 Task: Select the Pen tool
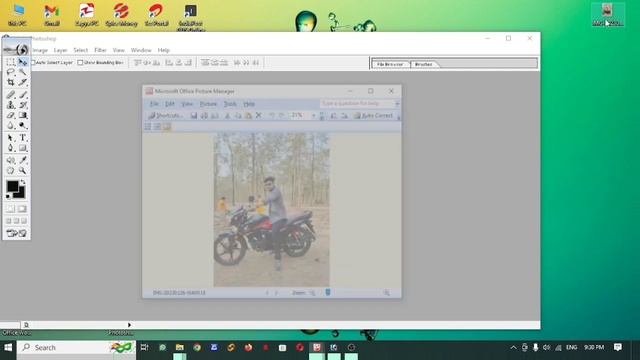click(11, 148)
